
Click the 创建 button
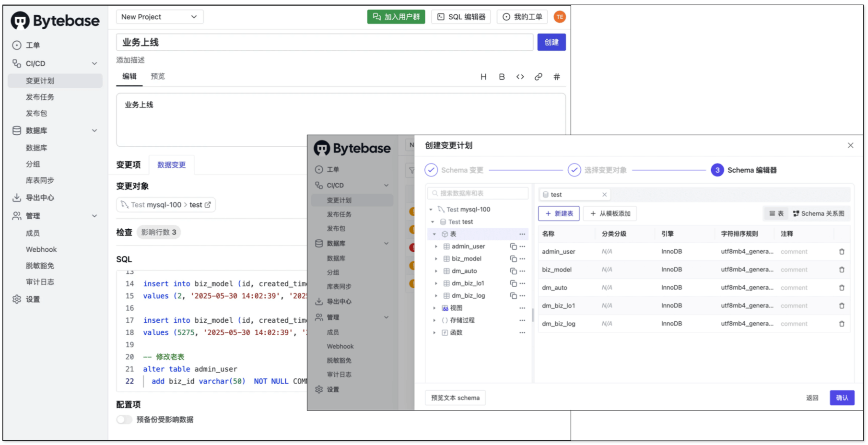click(551, 42)
